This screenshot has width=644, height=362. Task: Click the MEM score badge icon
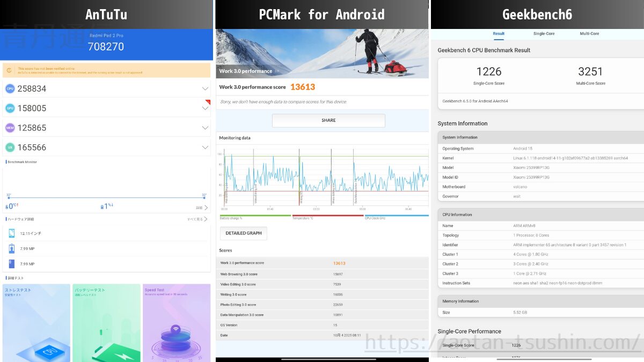(x=10, y=128)
